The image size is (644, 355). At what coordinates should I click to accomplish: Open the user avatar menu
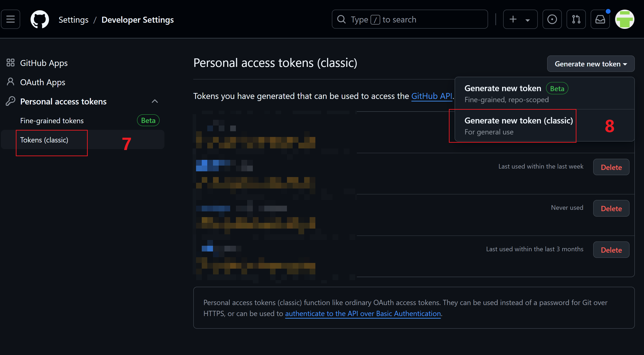(x=625, y=19)
